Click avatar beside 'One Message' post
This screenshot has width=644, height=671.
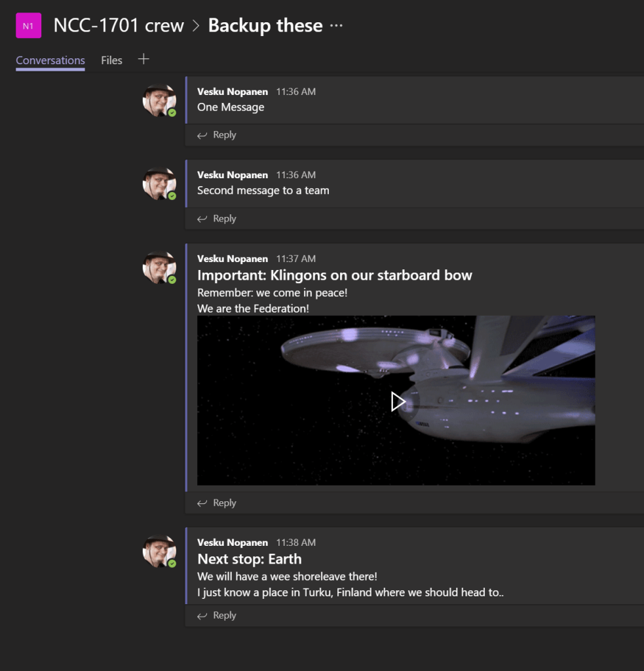coord(159,100)
